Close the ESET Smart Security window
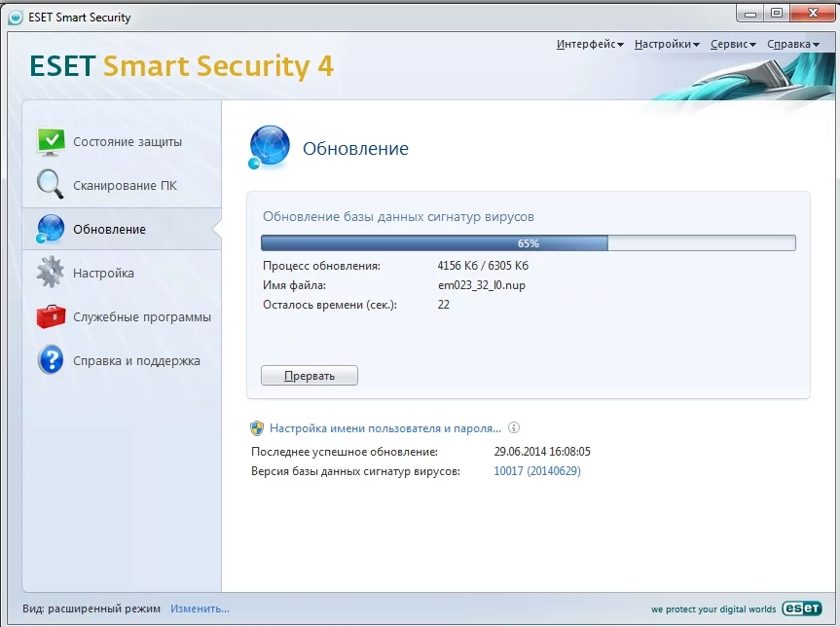The height and width of the screenshot is (627, 840). 813,14
